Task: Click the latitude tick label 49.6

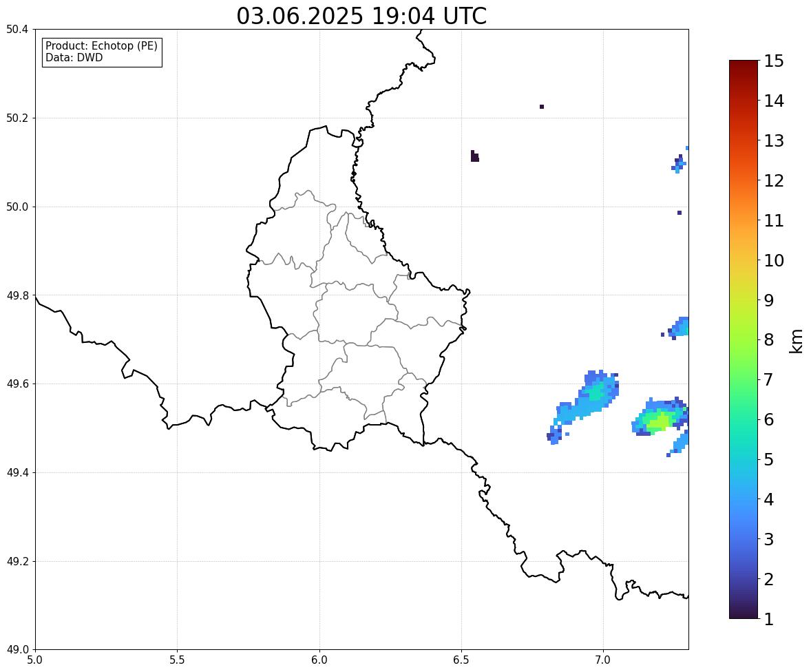Action: click(17, 384)
